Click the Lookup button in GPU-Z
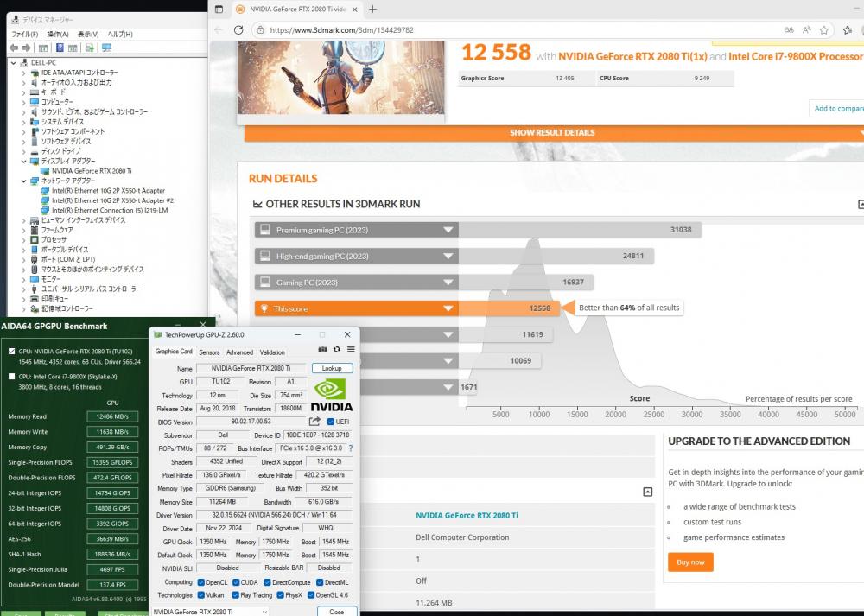864x616 pixels. 332,368
